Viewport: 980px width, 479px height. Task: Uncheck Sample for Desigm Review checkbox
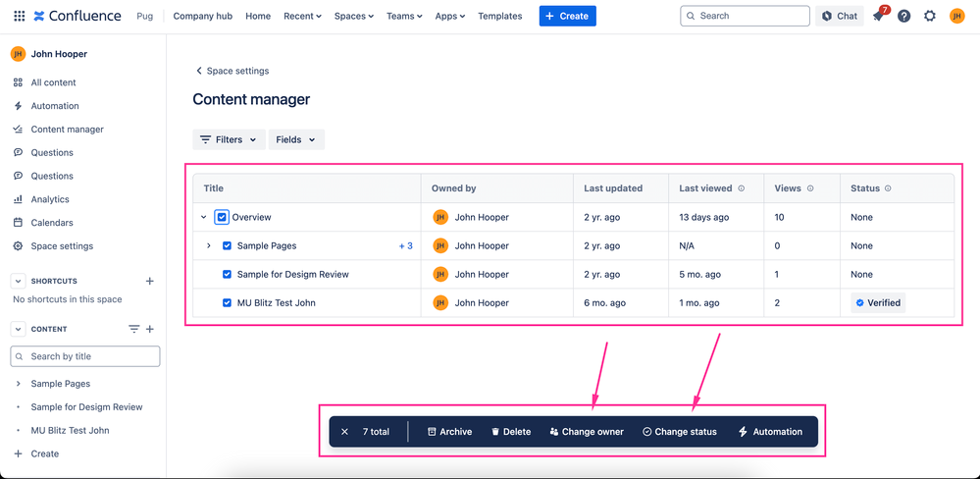[228, 275]
